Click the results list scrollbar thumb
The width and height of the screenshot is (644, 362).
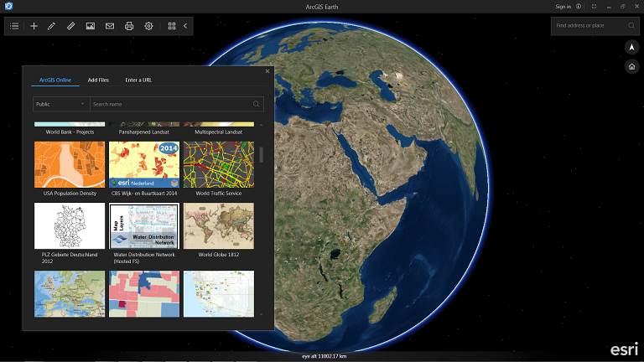[x=262, y=155]
